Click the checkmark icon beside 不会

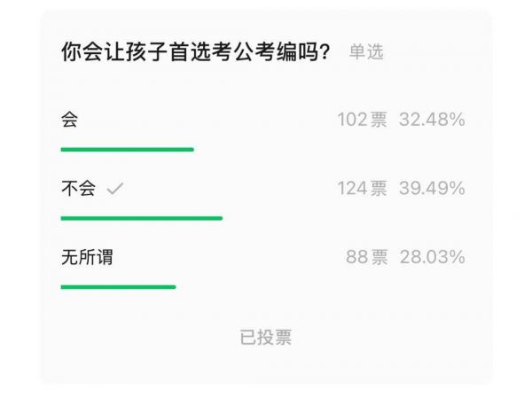click(114, 189)
